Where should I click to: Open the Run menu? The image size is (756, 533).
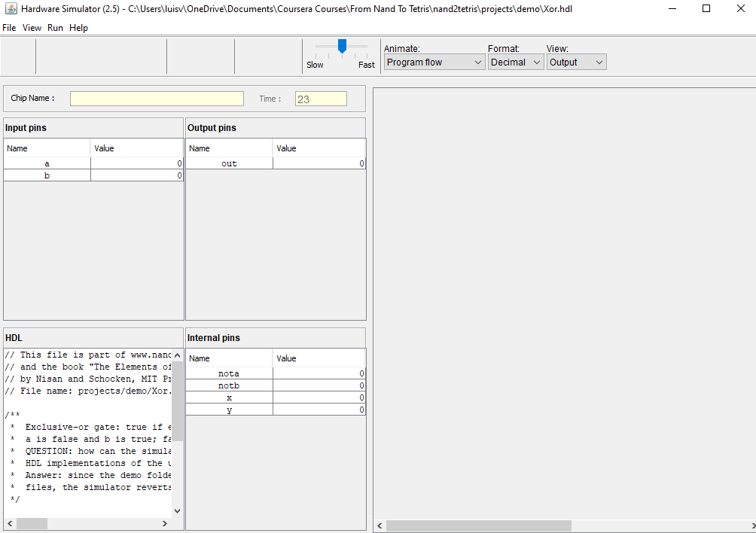(55, 28)
